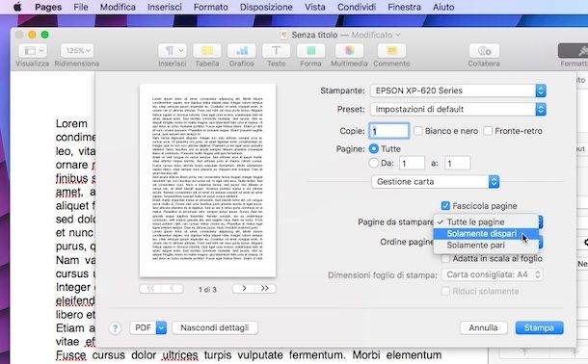
Task: Click the Commento toolbar icon
Action: tap(391, 50)
